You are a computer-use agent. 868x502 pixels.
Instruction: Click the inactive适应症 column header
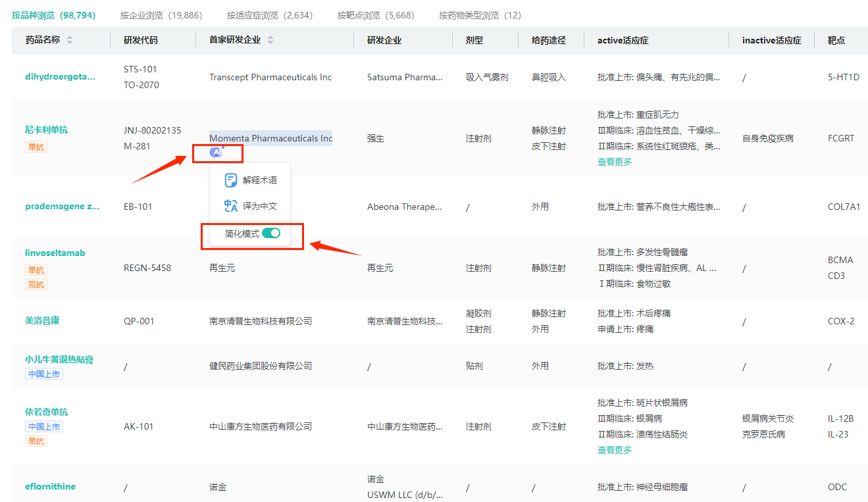(x=772, y=40)
